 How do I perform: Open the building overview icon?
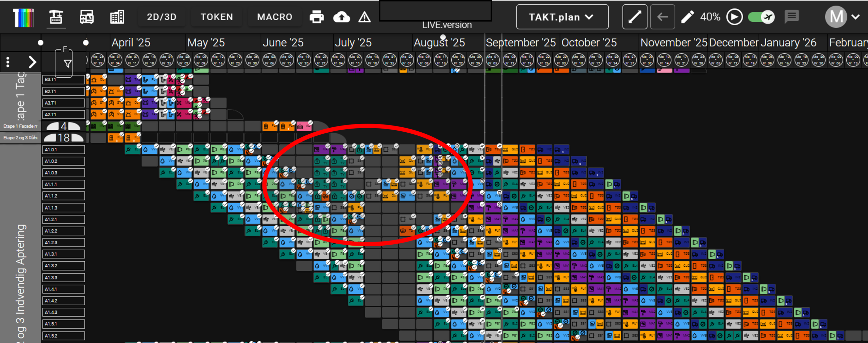pos(117,17)
